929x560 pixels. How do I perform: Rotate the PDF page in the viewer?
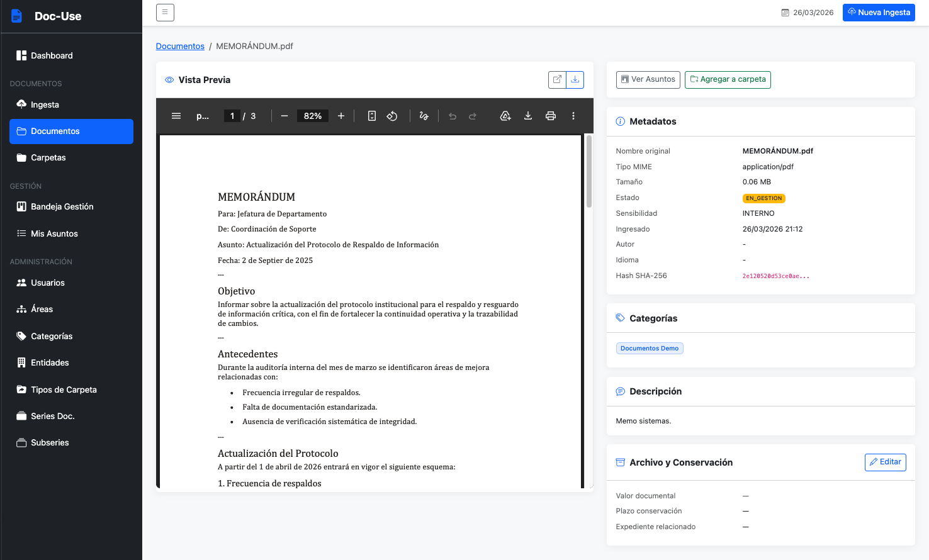click(392, 116)
